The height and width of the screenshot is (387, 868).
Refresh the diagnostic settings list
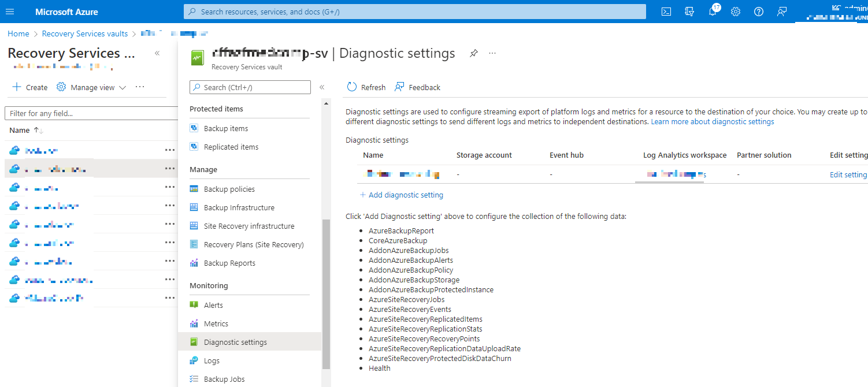click(366, 87)
